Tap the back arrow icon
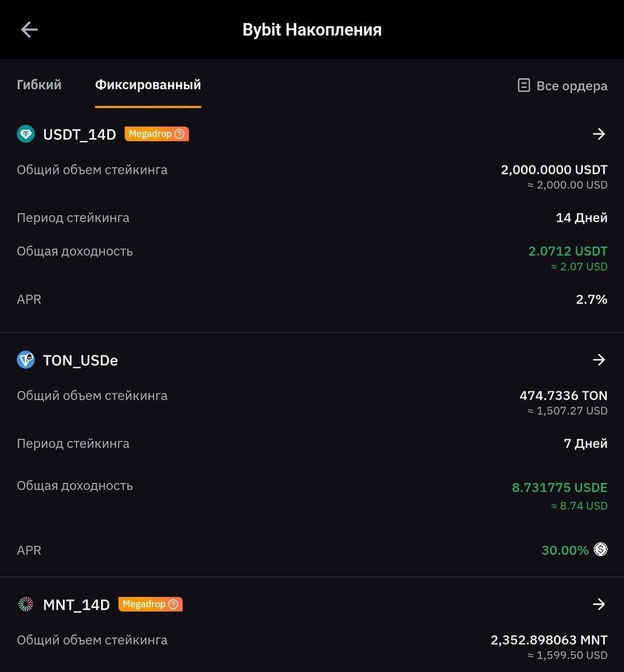Viewport: 624px width, 672px height. [x=29, y=30]
